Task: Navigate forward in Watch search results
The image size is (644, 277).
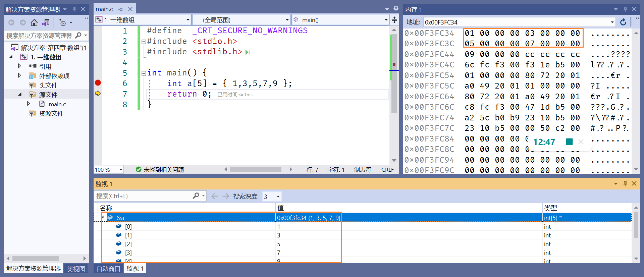Action: (226, 196)
